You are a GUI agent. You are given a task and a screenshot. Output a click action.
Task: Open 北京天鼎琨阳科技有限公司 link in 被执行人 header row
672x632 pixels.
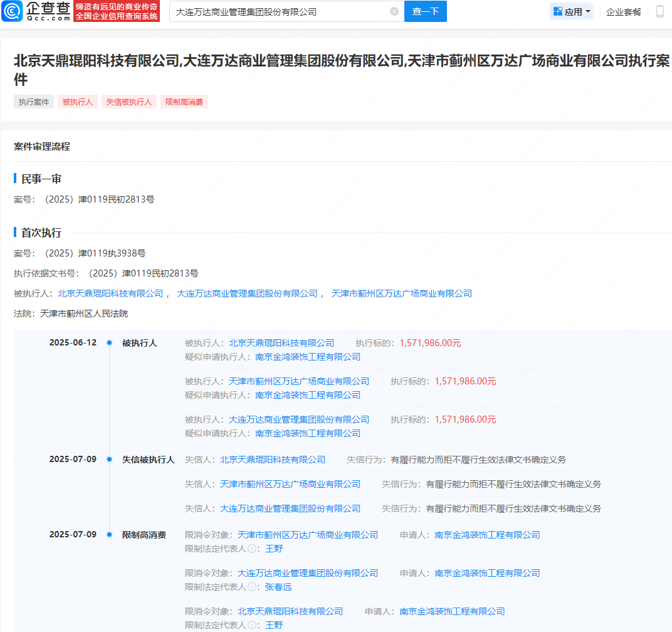pos(110,293)
